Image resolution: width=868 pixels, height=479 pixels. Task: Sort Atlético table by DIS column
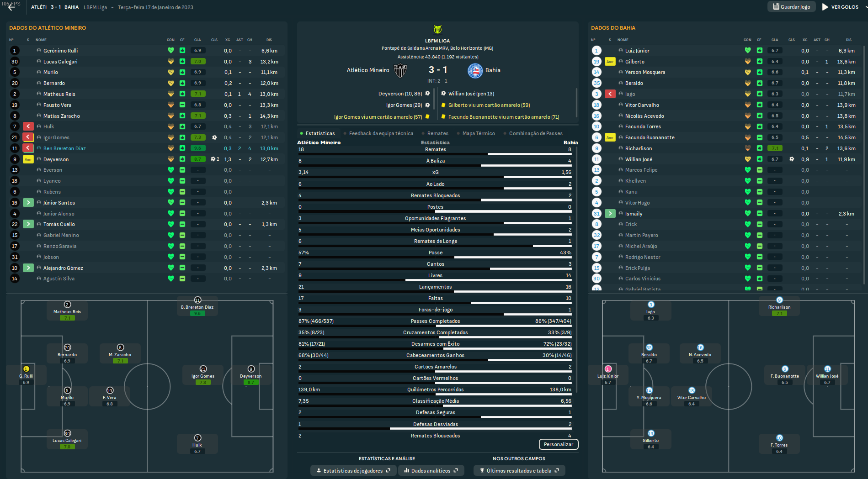(x=269, y=40)
